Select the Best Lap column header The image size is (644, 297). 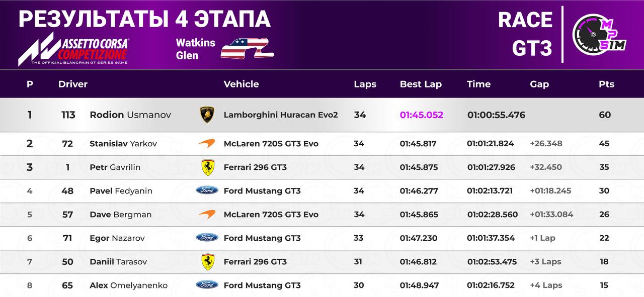click(421, 84)
